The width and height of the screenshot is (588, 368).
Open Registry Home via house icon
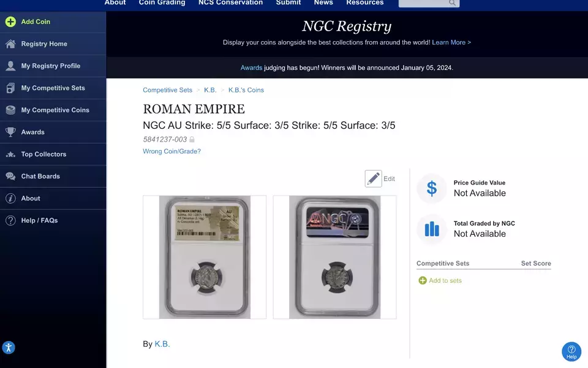(x=10, y=44)
